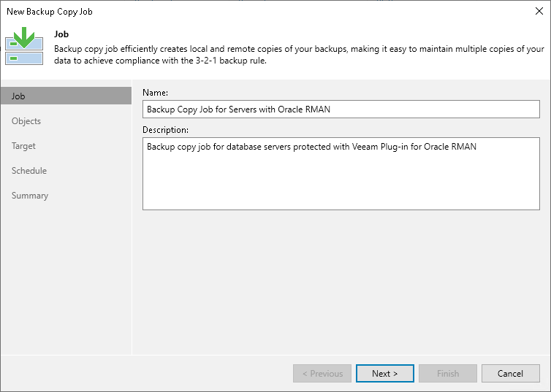Viewport: 551px width, 392px height.
Task: Click the Description: label
Action: click(x=165, y=130)
